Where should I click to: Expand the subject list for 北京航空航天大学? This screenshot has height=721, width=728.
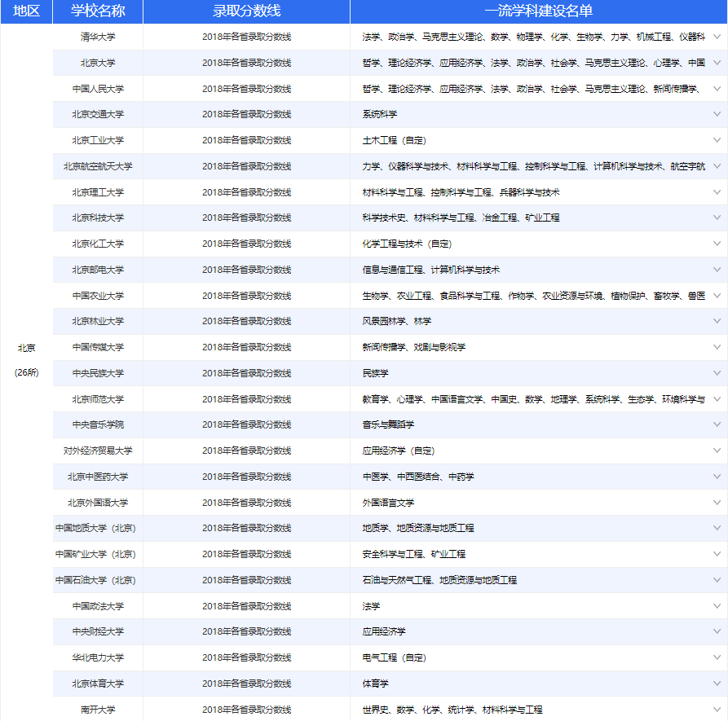pyautogui.click(x=717, y=166)
